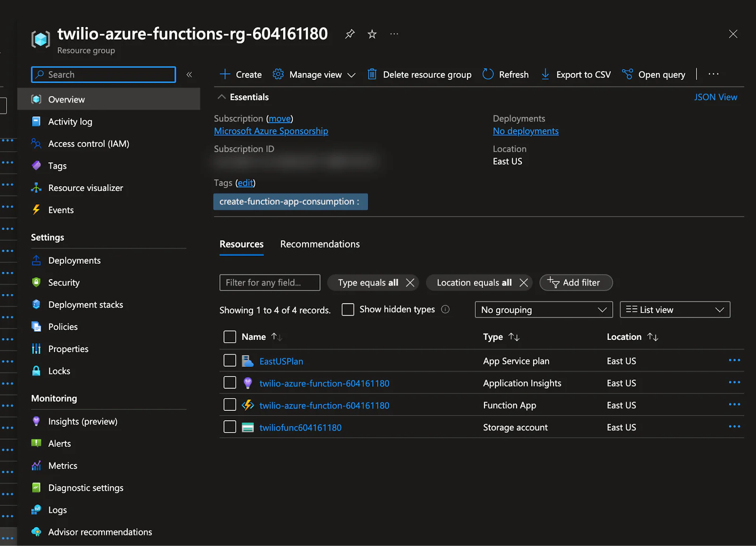Click the Delete resource group trash icon

[372, 74]
